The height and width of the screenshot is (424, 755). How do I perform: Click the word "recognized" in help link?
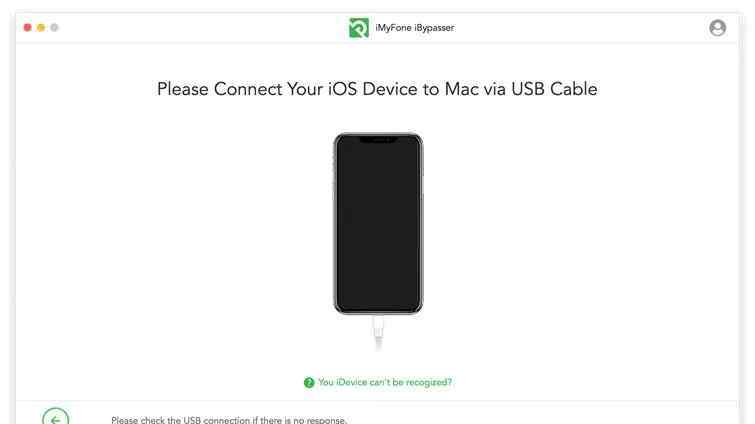pos(427,383)
